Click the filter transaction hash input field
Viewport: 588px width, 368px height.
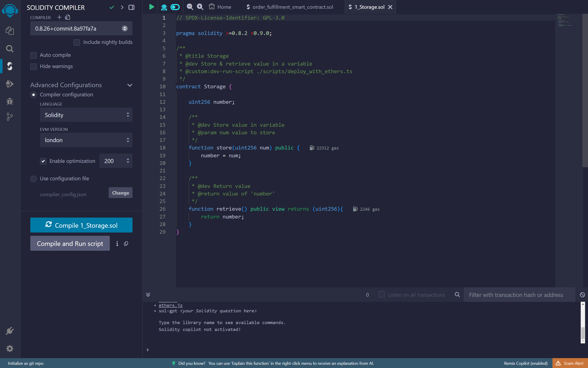pos(520,295)
